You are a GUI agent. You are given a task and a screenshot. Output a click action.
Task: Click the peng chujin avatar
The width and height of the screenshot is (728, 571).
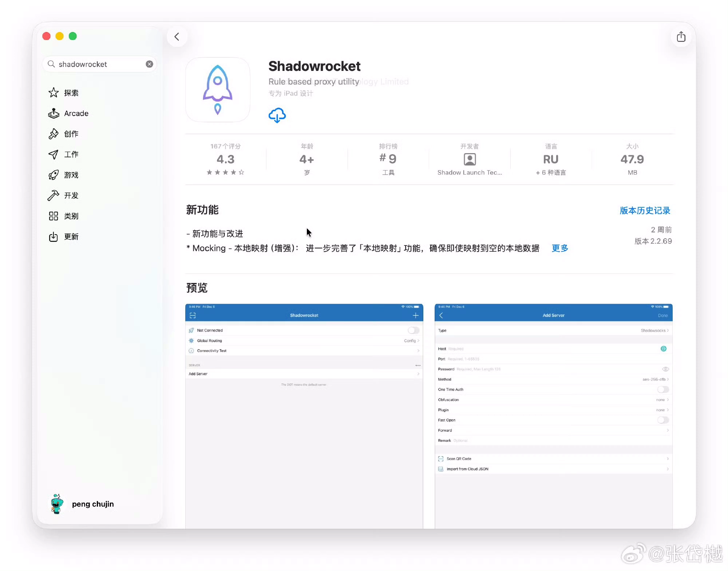coord(57,504)
